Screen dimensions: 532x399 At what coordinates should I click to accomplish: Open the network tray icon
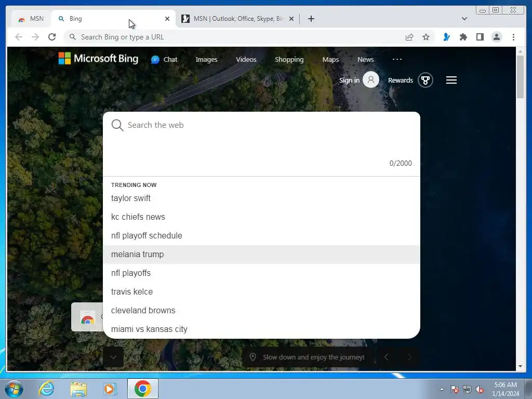pyautogui.click(x=467, y=389)
